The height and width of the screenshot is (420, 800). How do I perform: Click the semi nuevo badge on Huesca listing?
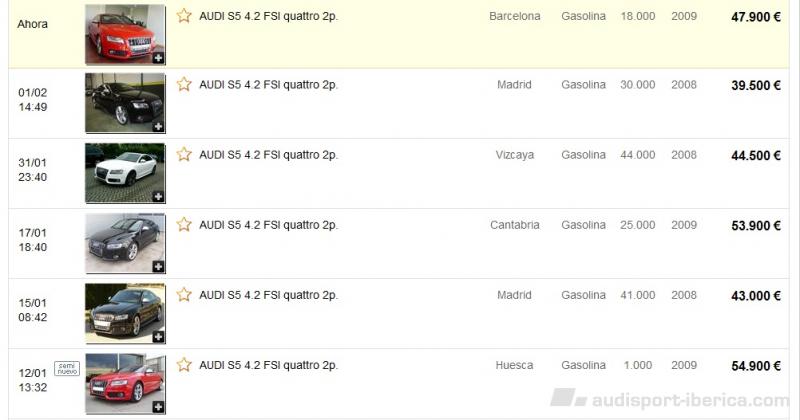(x=67, y=368)
